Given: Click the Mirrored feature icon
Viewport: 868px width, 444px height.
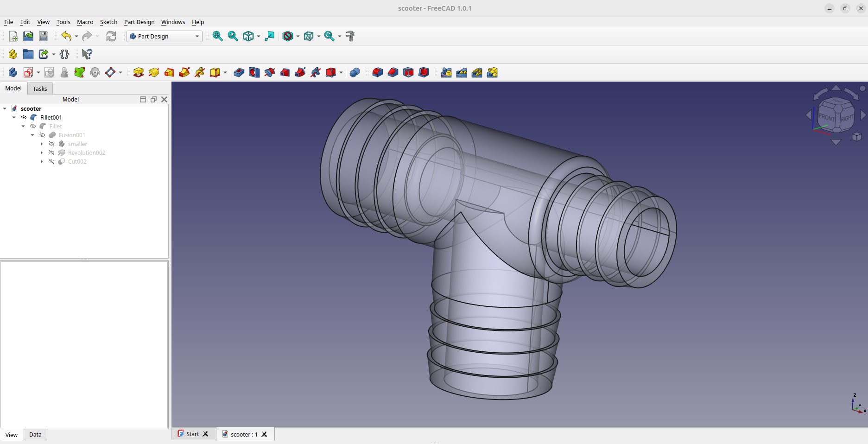Looking at the screenshot, I should coord(446,73).
